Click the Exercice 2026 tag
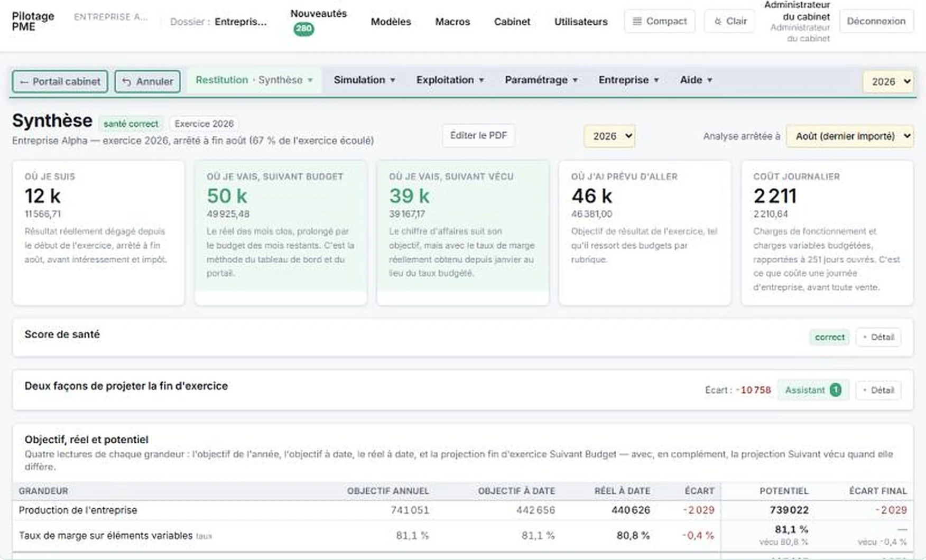 (204, 124)
